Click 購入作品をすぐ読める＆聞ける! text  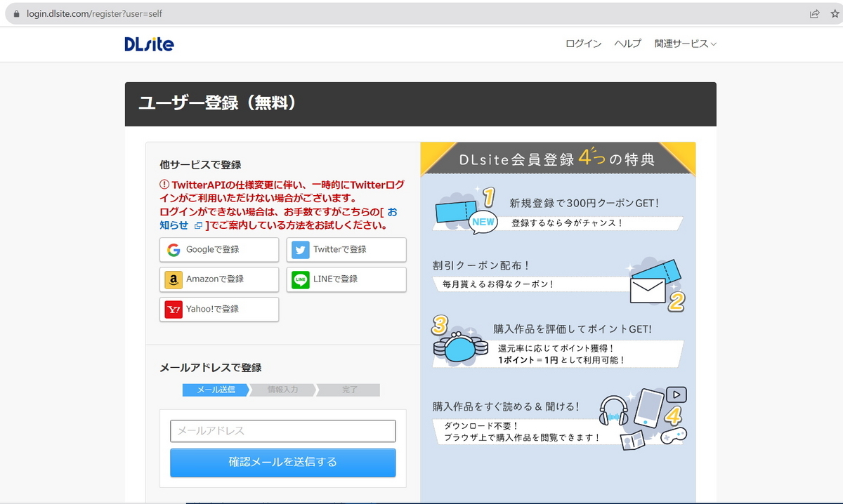(506, 406)
